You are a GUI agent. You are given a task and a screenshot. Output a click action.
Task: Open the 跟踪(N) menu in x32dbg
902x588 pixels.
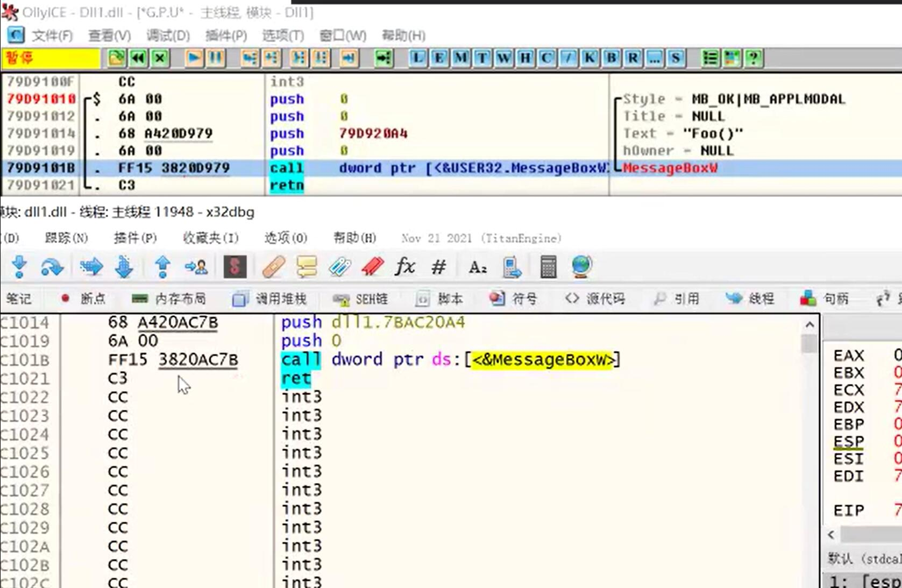tap(66, 238)
